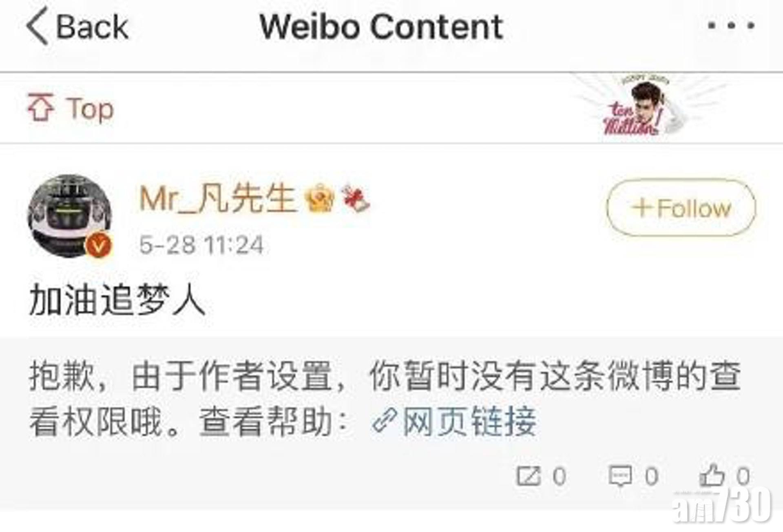Tap the Top pin arrow icon
783x532 pixels.
point(40,107)
